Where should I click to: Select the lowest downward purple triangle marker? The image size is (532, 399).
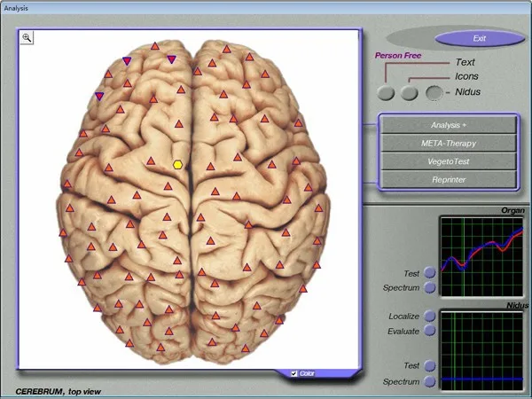click(x=99, y=97)
